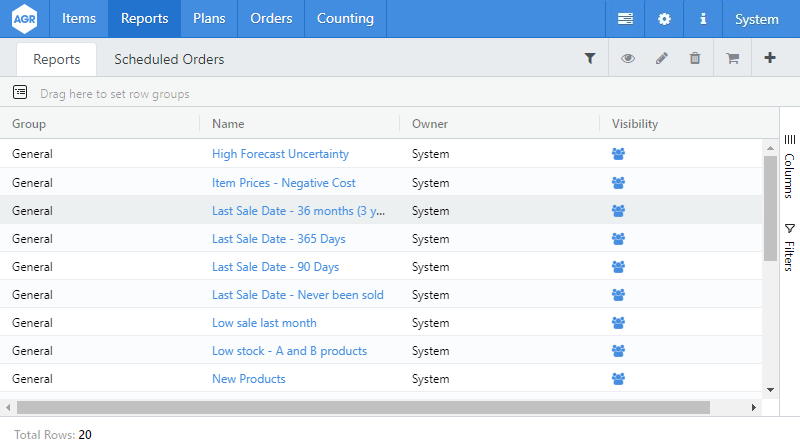Toggle visibility icon for High Forecast Uncertainty

pyautogui.click(x=618, y=154)
